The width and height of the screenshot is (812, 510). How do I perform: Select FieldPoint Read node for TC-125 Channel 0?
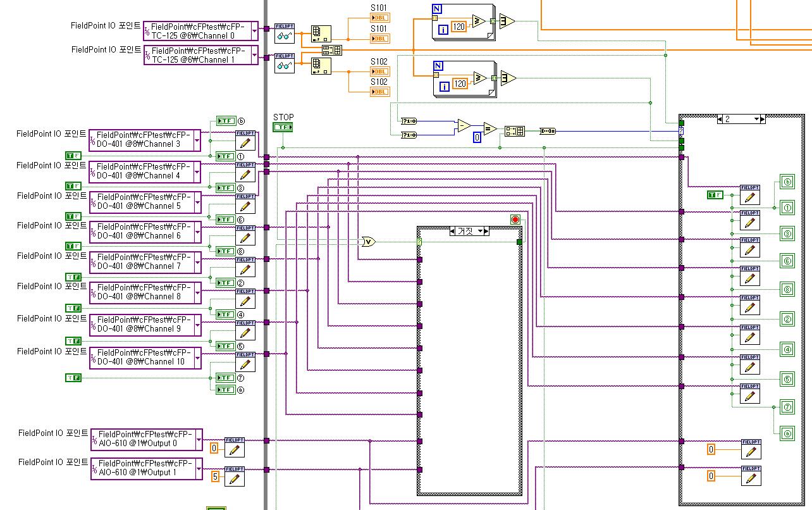pyautogui.click(x=285, y=33)
